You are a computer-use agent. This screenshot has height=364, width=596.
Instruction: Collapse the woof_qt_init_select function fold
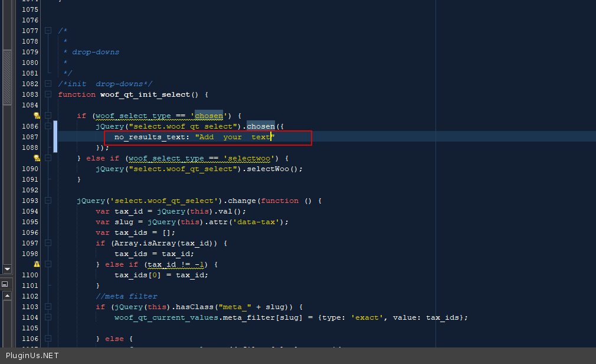[48, 94]
